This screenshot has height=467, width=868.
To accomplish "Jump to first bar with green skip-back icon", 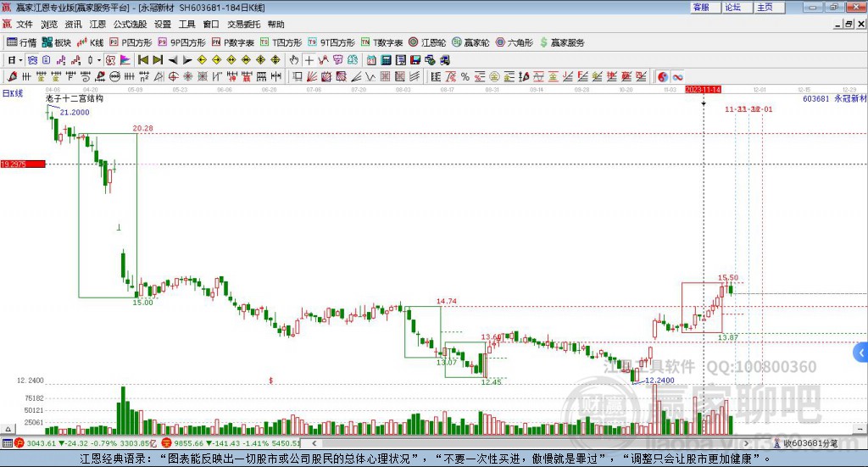I will tap(142, 60).
